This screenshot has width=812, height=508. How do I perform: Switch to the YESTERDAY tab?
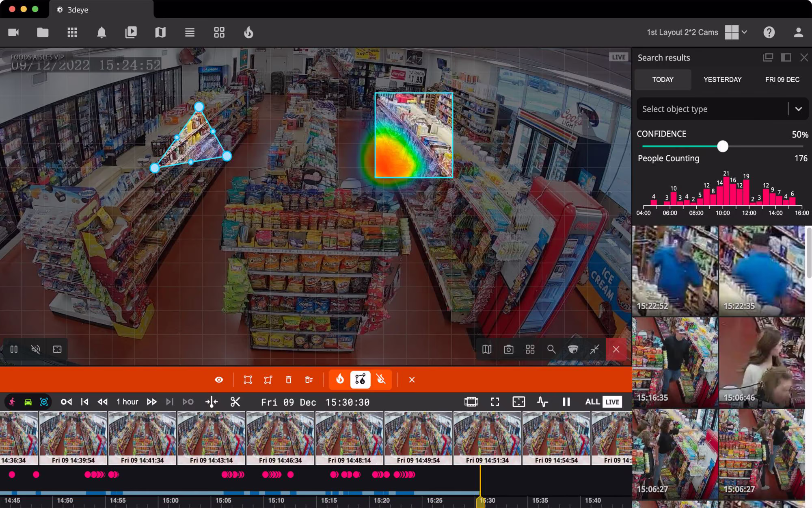pos(722,79)
